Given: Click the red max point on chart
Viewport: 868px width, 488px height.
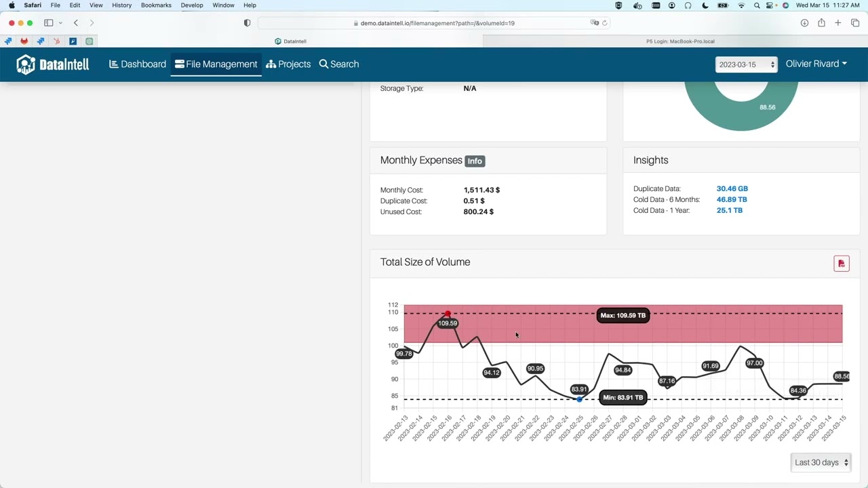Looking at the screenshot, I should 448,314.
